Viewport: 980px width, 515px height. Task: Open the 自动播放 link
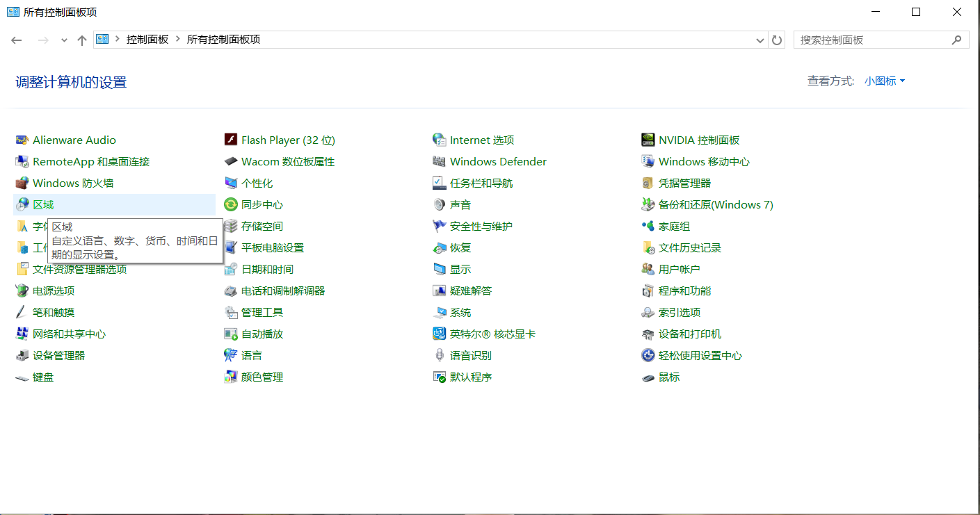262,334
